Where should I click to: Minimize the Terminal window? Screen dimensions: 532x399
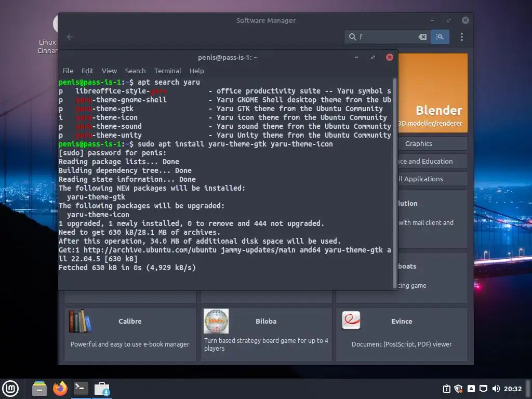(356, 57)
